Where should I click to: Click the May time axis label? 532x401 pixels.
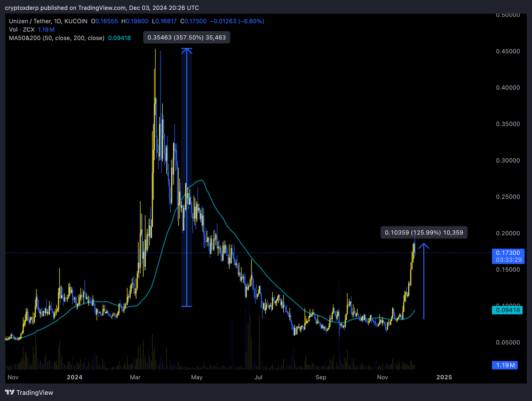point(197,377)
